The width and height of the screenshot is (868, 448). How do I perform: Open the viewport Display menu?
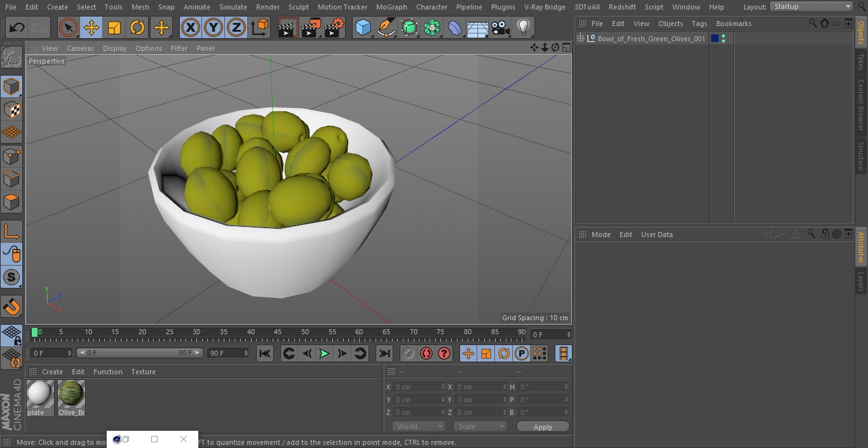tap(114, 48)
